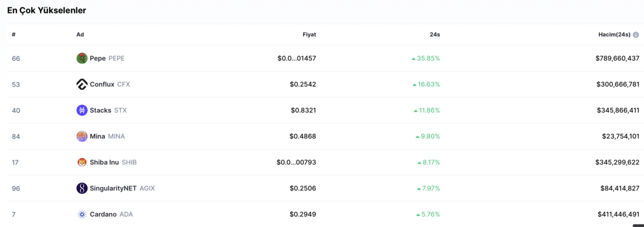This screenshot has height=227, width=644.
Task: Click rank number 53
Action: pos(16,84)
